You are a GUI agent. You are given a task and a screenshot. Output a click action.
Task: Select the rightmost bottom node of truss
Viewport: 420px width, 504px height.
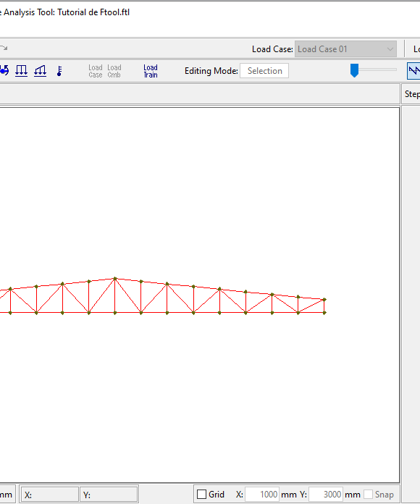(324, 313)
